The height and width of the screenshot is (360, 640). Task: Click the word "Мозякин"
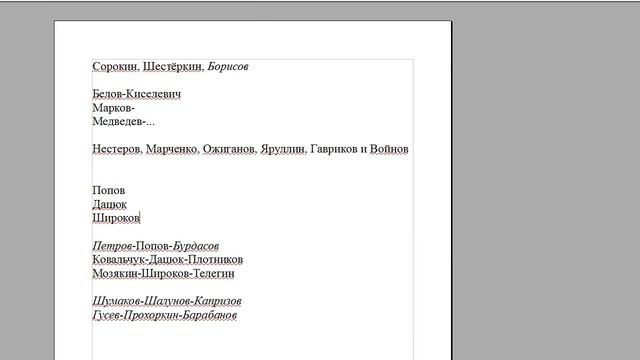coord(115,273)
